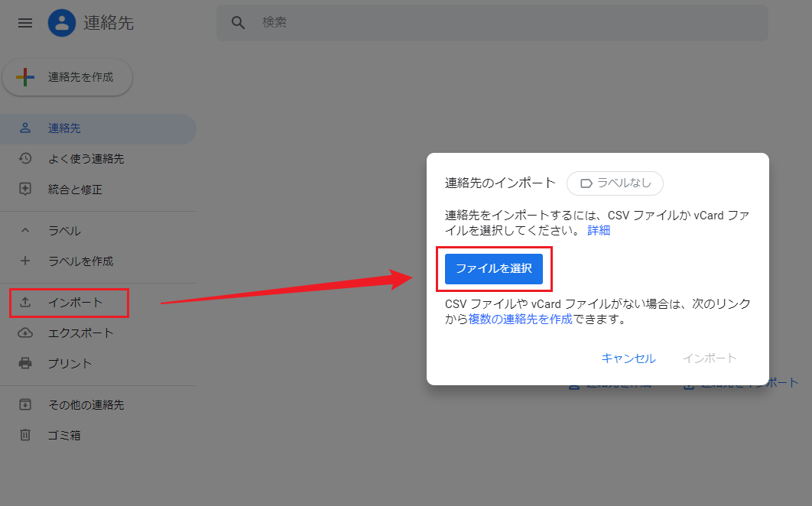
Task: Open the hamburger main menu
Action: pos(25,23)
